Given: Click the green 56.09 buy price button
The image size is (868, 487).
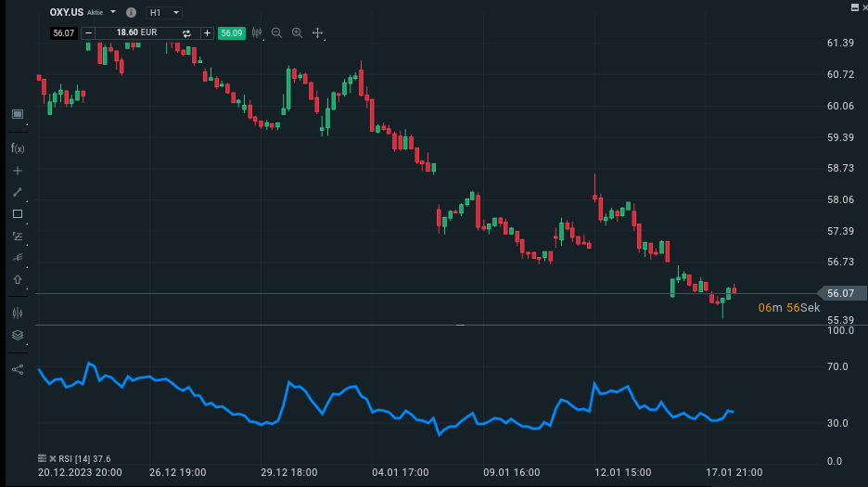Looking at the screenshot, I should pos(232,33).
